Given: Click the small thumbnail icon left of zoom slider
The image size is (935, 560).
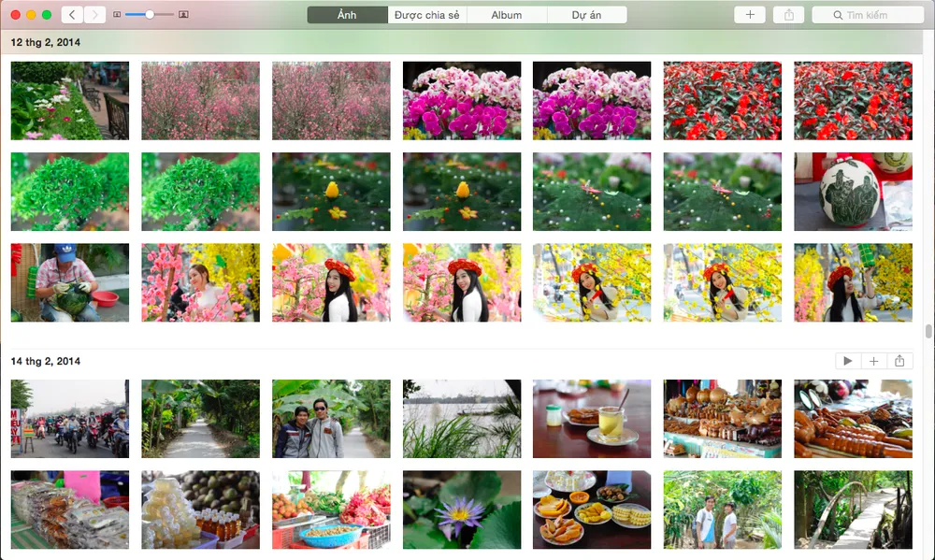Looking at the screenshot, I should (117, 15).
